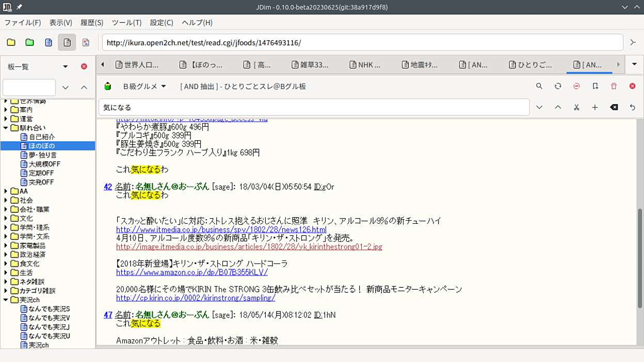Open the B級グルメ board dropdown
The height and width of the screenshot is (362, 644).
point(144,86)
